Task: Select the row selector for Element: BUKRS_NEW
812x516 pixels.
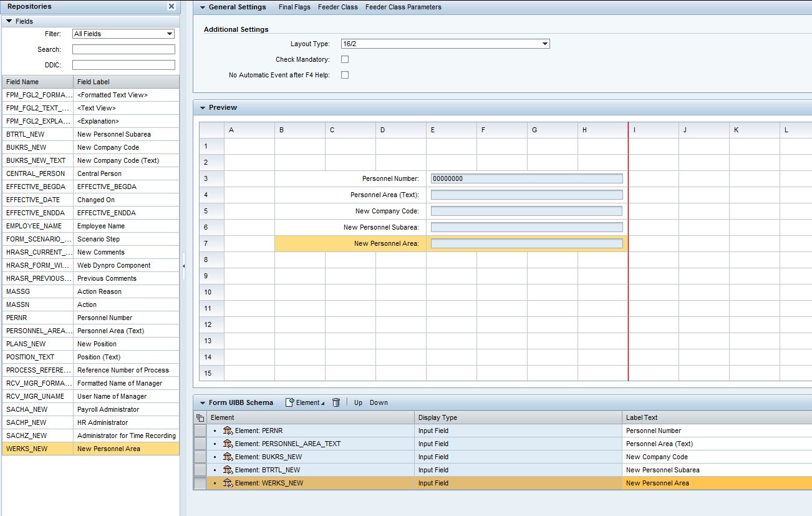Action: [200, 457]
